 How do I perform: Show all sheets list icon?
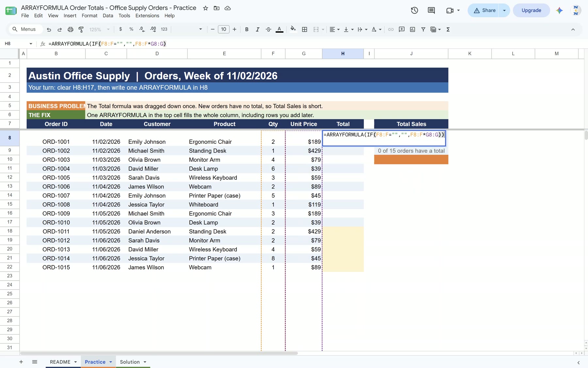(35, 362)
